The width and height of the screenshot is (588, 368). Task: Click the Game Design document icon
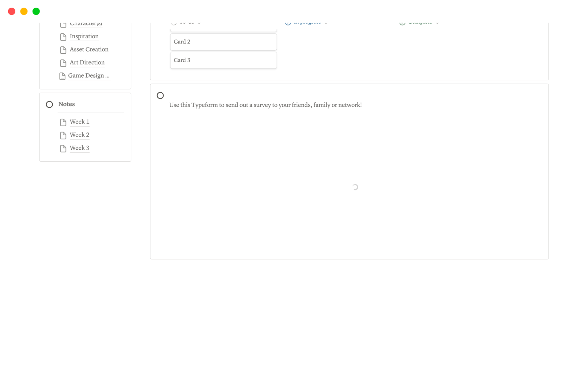click(62, 76)
